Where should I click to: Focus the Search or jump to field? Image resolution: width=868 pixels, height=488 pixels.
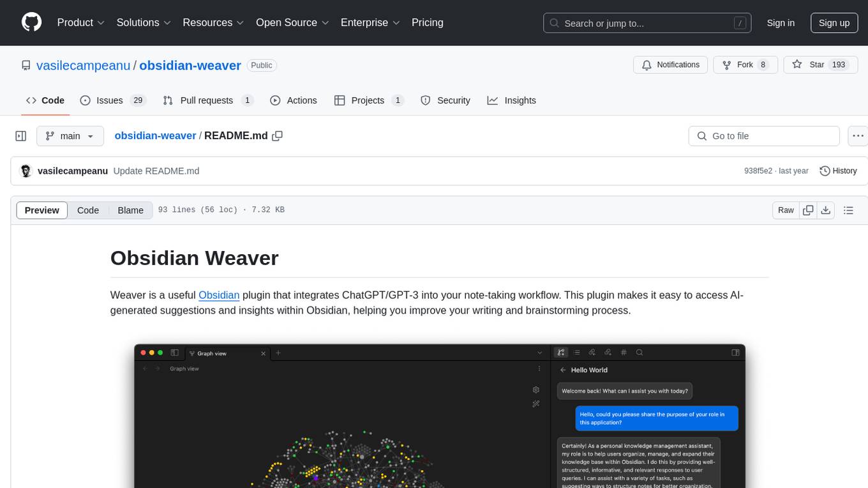(647, 23)
